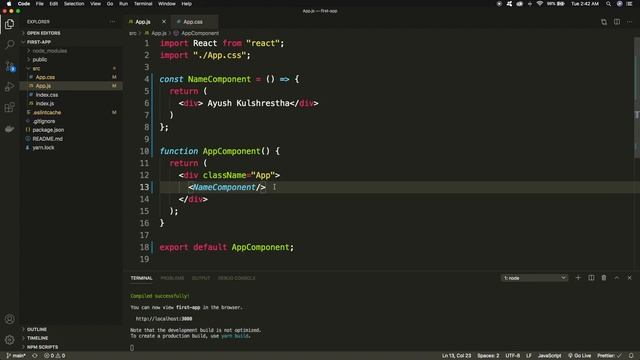Open yarn.lock in the file explorer
The image size is (640, 360).
click(x=43, y=148)
